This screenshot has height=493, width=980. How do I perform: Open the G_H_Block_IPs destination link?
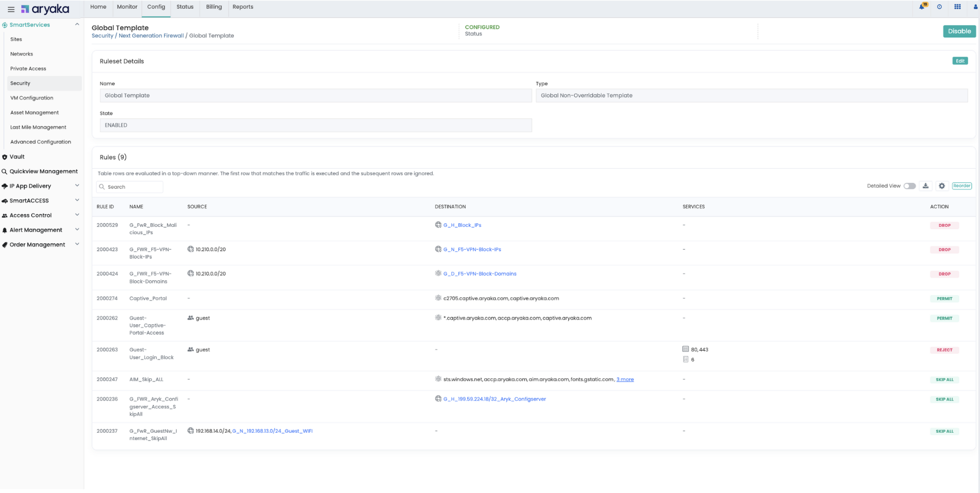(x=462, y=225)
